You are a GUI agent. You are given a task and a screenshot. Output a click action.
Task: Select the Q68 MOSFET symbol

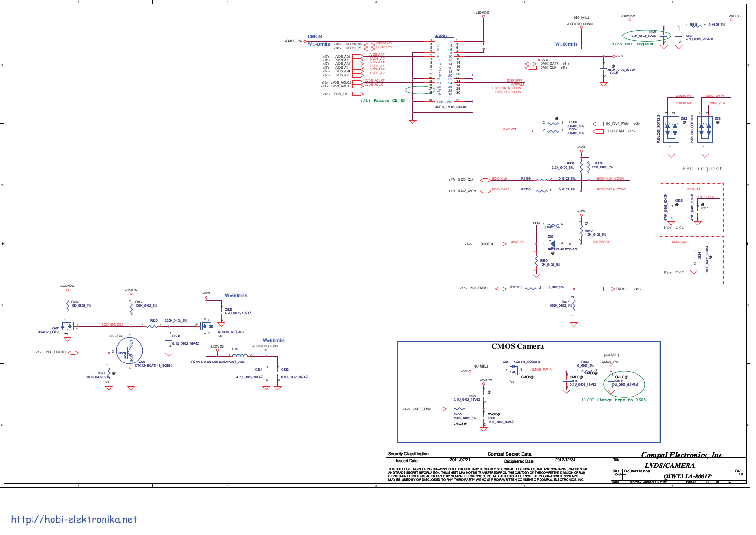[x=206, y=326]
